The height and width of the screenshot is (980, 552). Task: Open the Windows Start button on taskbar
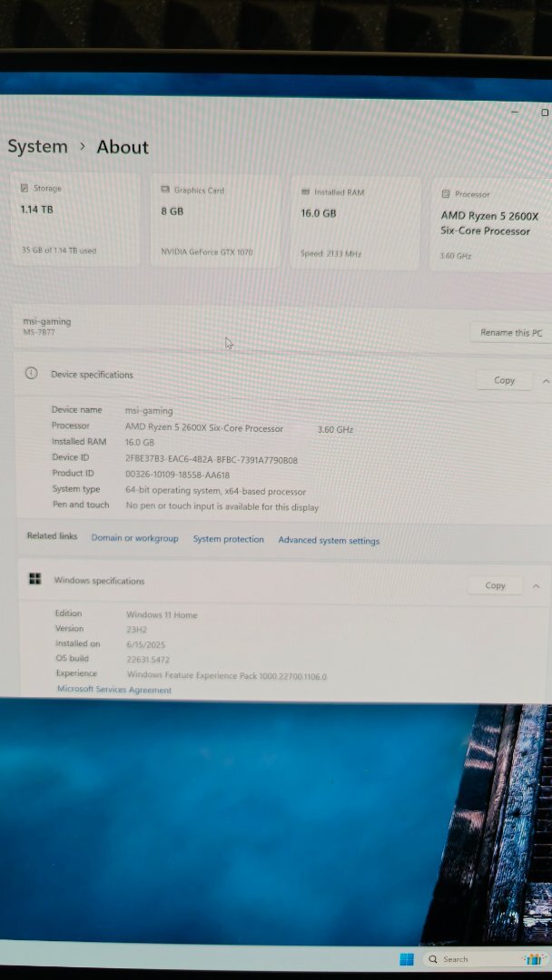pos(407,959)
